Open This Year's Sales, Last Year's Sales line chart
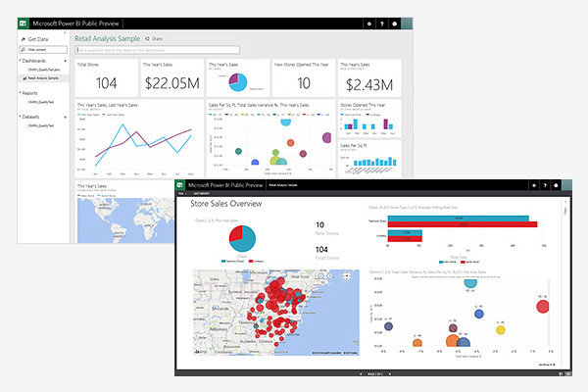This screenshot has height=392, width=588. click(x=139, y=138)
